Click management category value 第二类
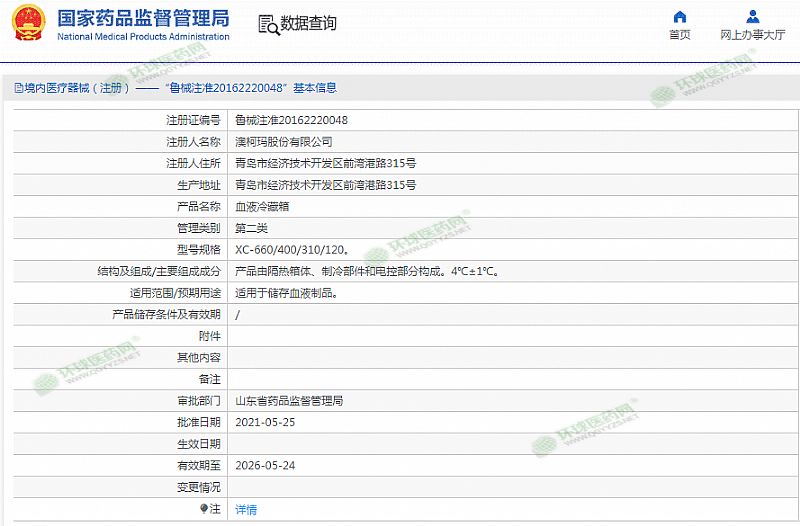Image resolution: width=800 pixels, height=526 pixels. (251, 228)
